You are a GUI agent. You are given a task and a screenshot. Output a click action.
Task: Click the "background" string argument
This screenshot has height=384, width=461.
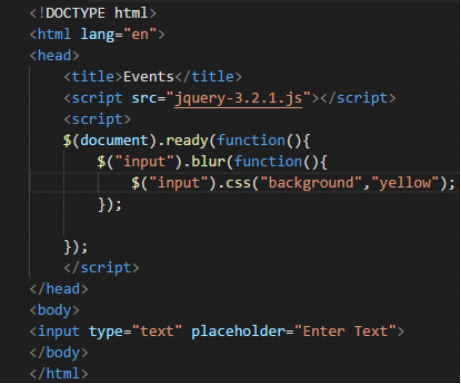point(311,183)
